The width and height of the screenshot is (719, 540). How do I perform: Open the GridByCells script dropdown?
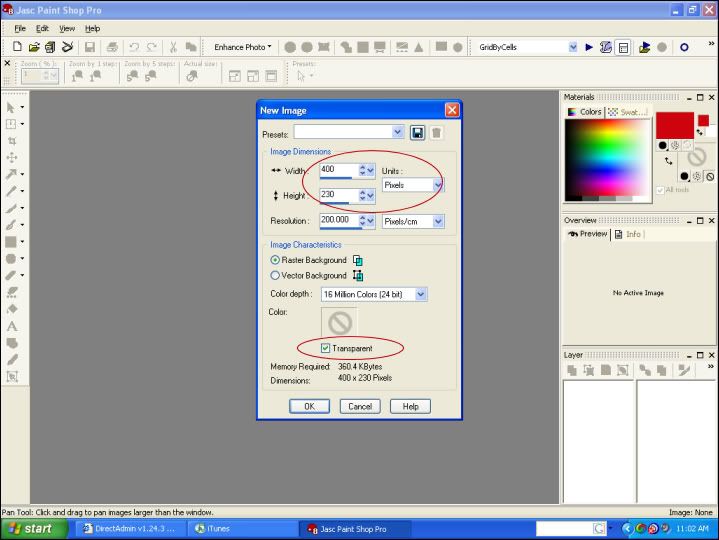pos(573,47)
